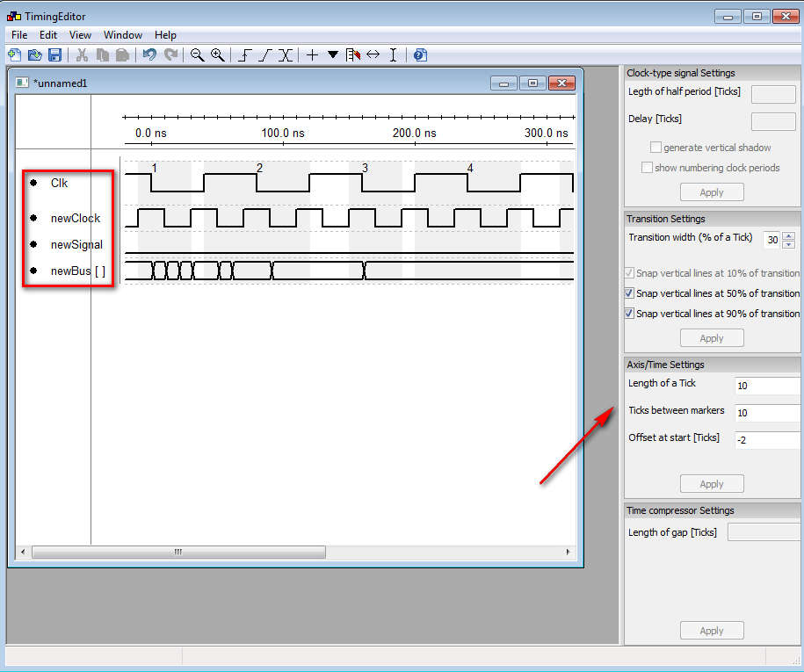Save the diagram with floppy disk icon
804x672 pixels.
coord(54,54)
